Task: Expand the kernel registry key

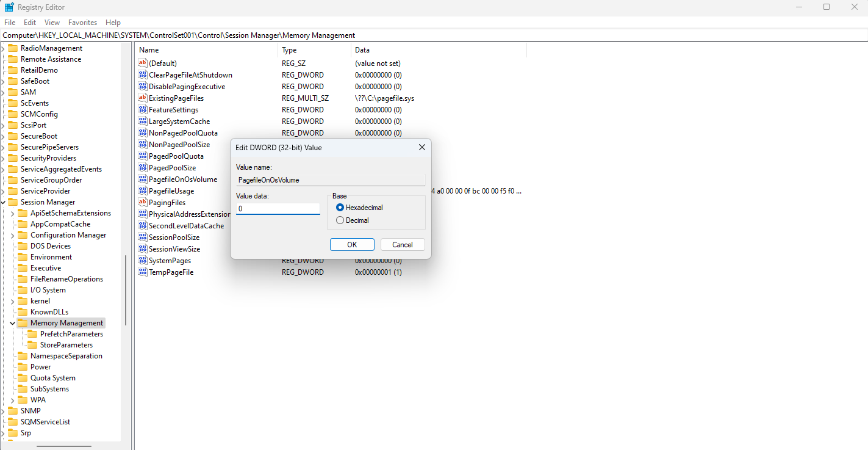Action: tap(12, 301)
